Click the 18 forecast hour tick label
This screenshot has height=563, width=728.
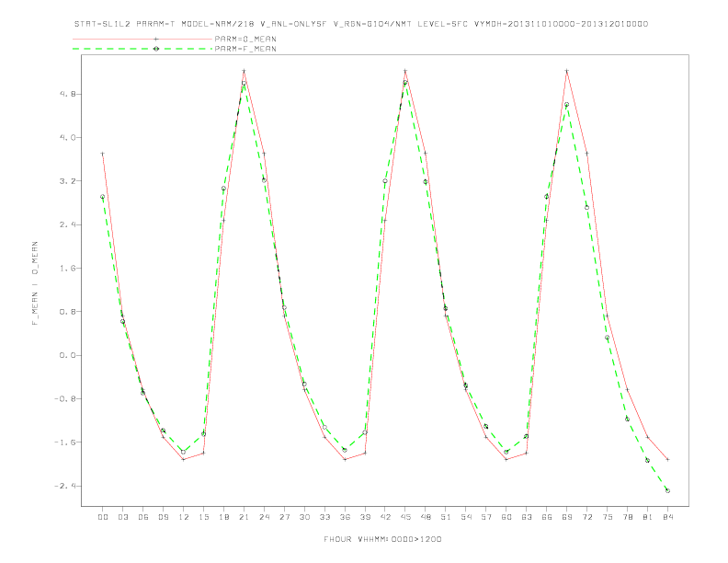click(x=223, y=517)
